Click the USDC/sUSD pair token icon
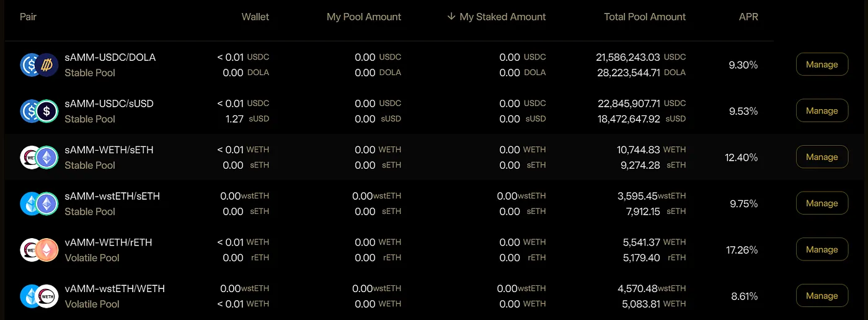Viewport: 868px width, 320px height. point(39,111)
